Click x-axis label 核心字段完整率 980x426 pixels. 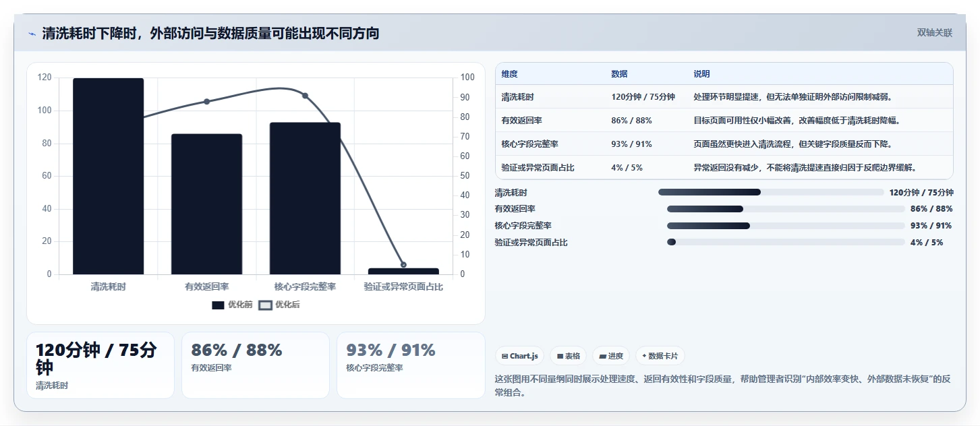click(x=305, y=286)
